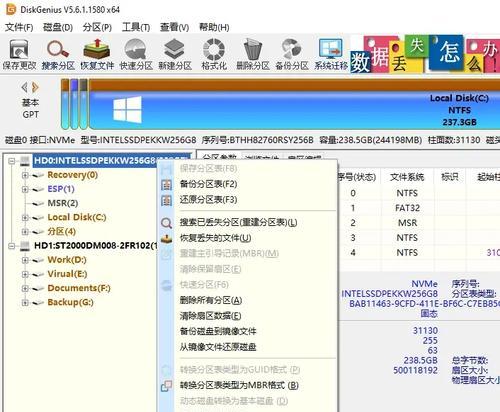500x412 pixels.
Task: Expand the ESP(1) partition node
Action: pyautogui.click(x=25, y=189)
